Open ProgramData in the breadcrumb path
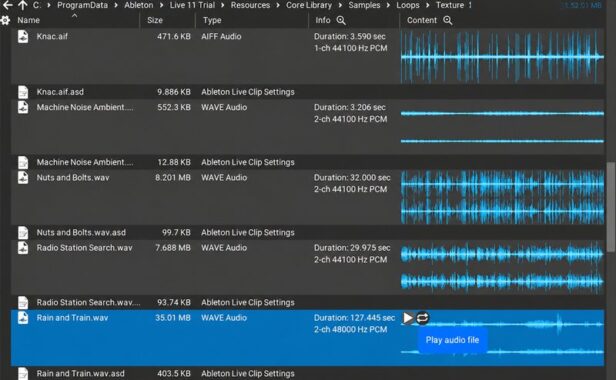The width and height of the screenshot is (616, 380). 82,5
